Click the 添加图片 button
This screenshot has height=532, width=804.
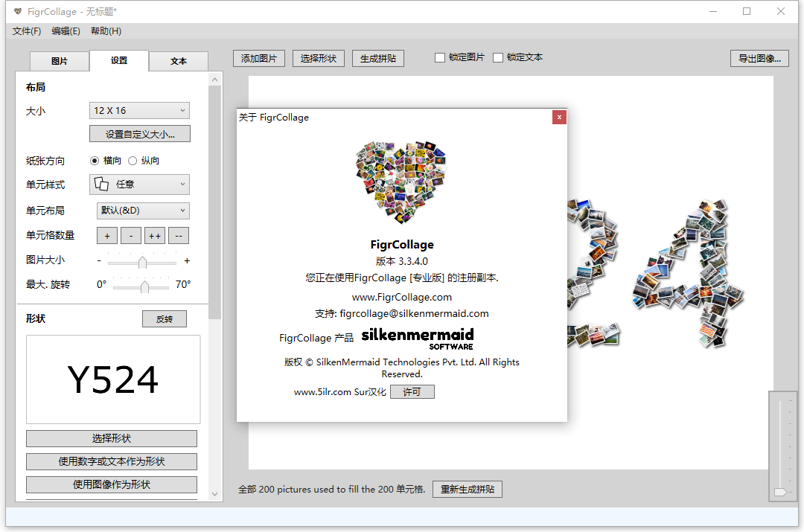tap(259, 59)
